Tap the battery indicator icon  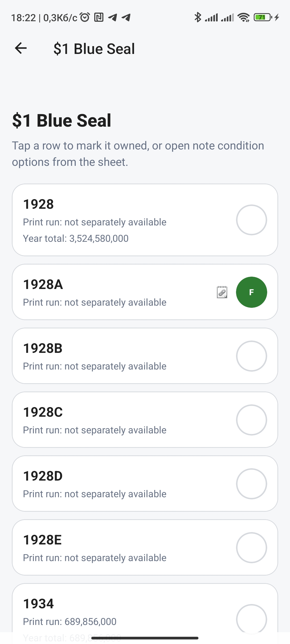[263, 17]
